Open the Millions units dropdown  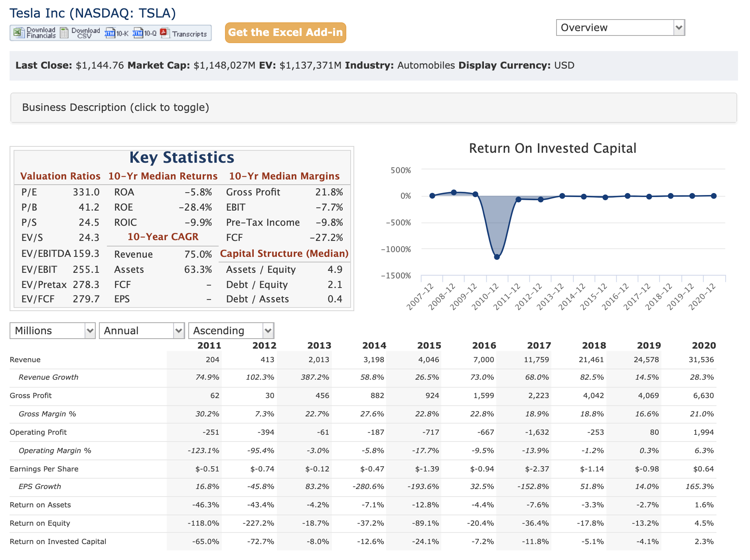pyautogui.click(x=52, y=331)
